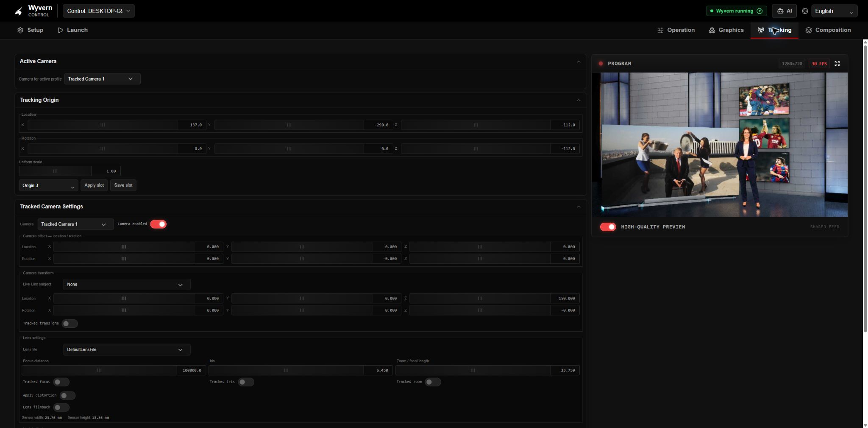Click the Launch play icon
Viewport: 868px width, 428px height.
tap(61, 30)
